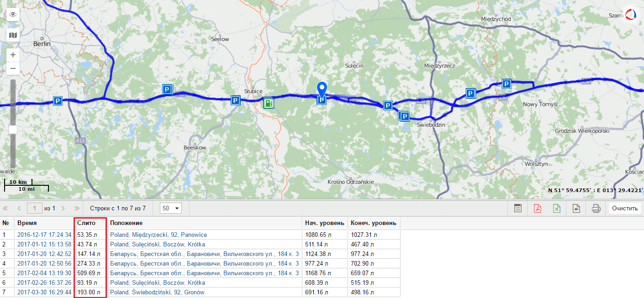Screen dimensions: 644x298
Task: Open the 2016-12-17 17:24:34 time entry
Action: click(44, 235)
